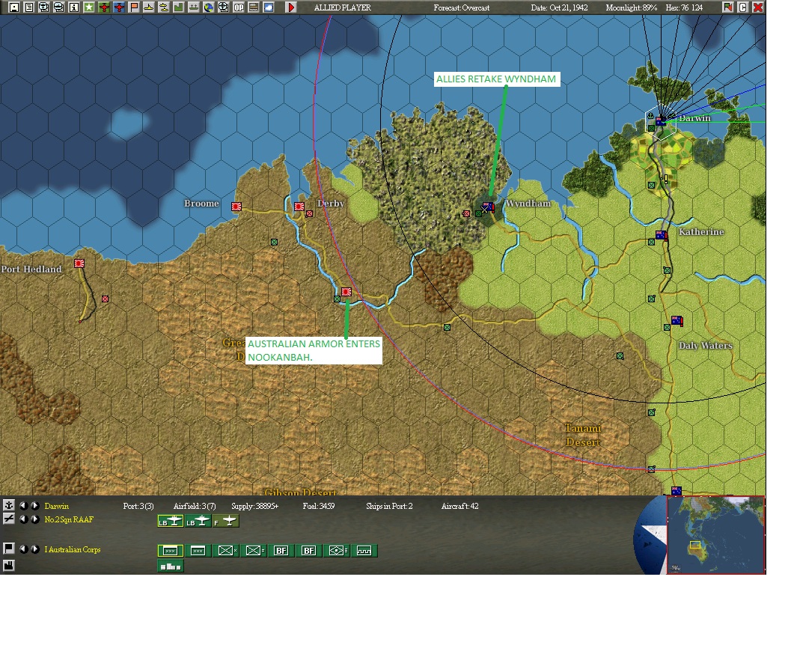794x672 pixels.
Task: Click the 'Supply: 38895+' readout
Action: pyautogui.click(x=254, y=506)
